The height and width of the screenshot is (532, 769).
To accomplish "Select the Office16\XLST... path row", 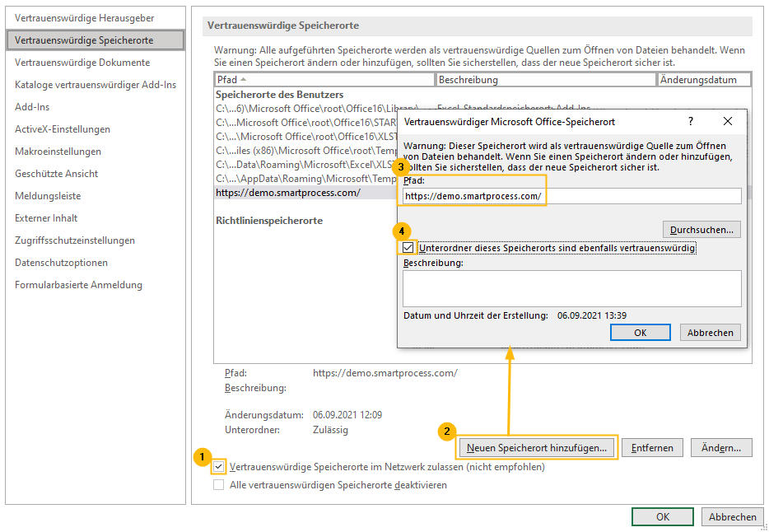I will [305, 137].
